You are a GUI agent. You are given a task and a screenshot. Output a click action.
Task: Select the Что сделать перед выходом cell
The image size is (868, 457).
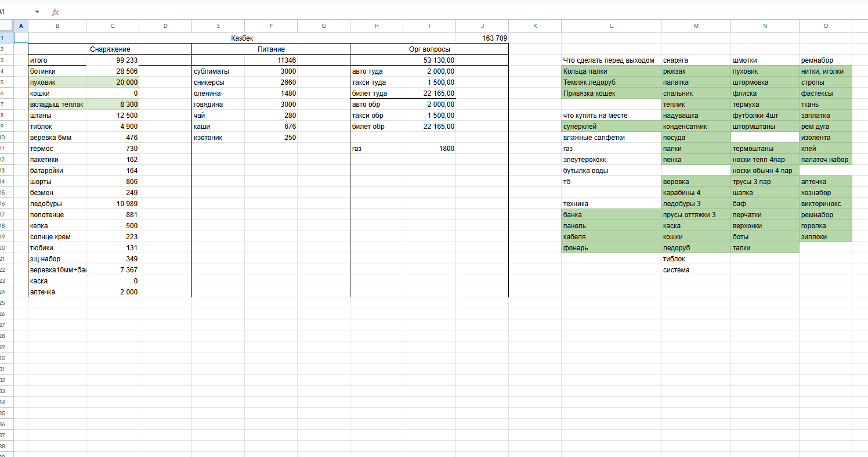pos(611,60)
